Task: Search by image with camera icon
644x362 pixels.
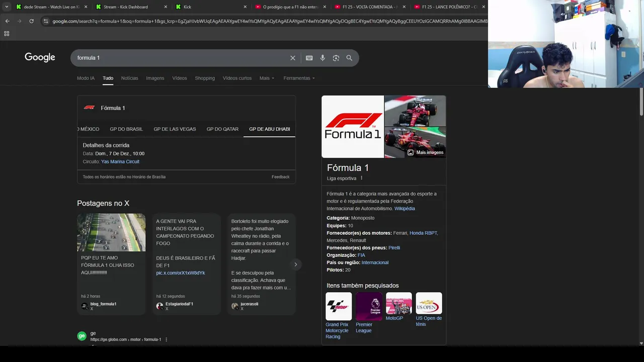Action: [336, 58]
